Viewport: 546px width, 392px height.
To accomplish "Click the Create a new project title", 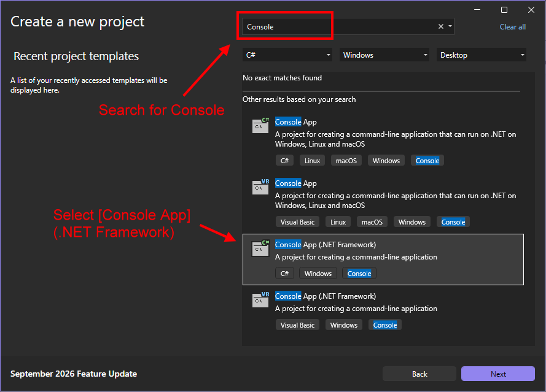I will click(x=77, y=22).
